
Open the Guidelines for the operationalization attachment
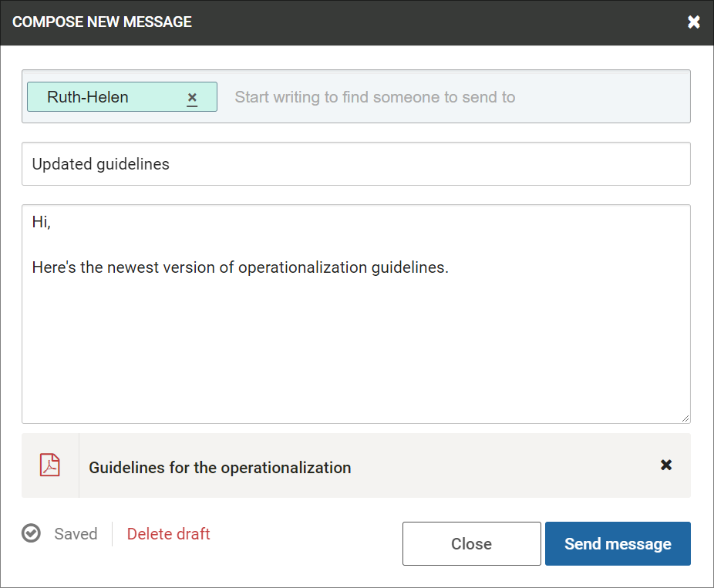pos(220,468)
